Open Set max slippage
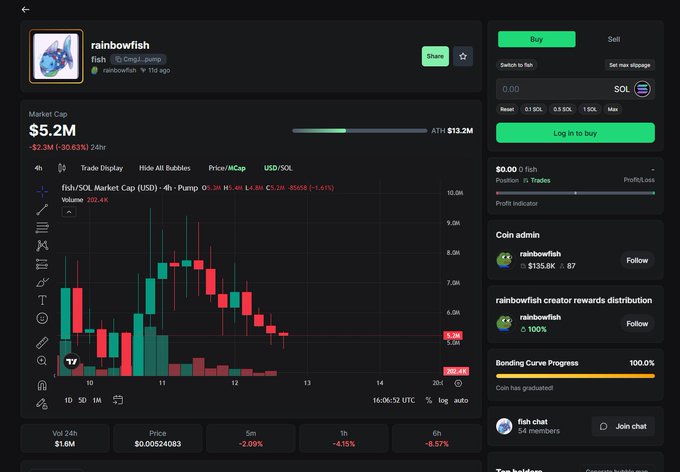680x472 pixels. coord(629,65)
